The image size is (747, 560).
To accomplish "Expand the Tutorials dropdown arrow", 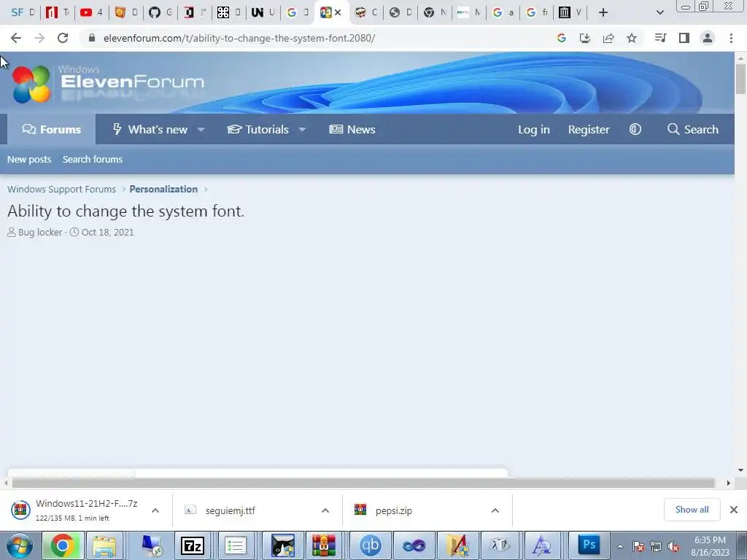I will [x=302, y=130].
